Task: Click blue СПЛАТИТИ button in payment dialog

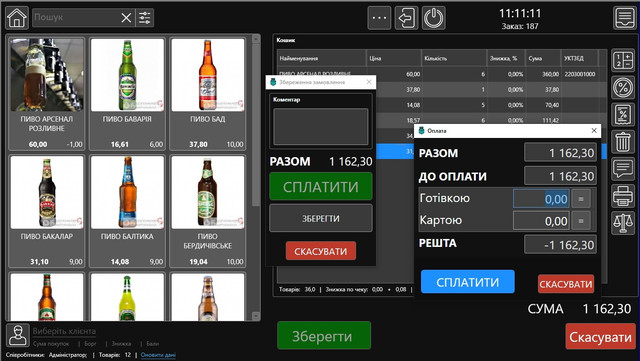Action: (x=468, y=282)
